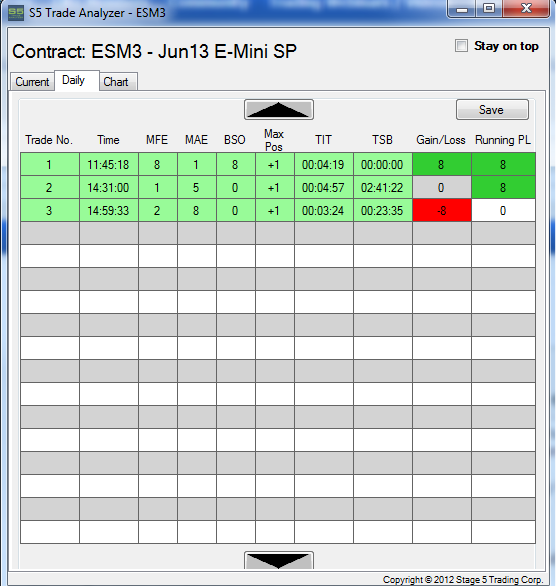Click the down arrow button below the table
This screenshot has height=586, width=556.
point(279,560)
